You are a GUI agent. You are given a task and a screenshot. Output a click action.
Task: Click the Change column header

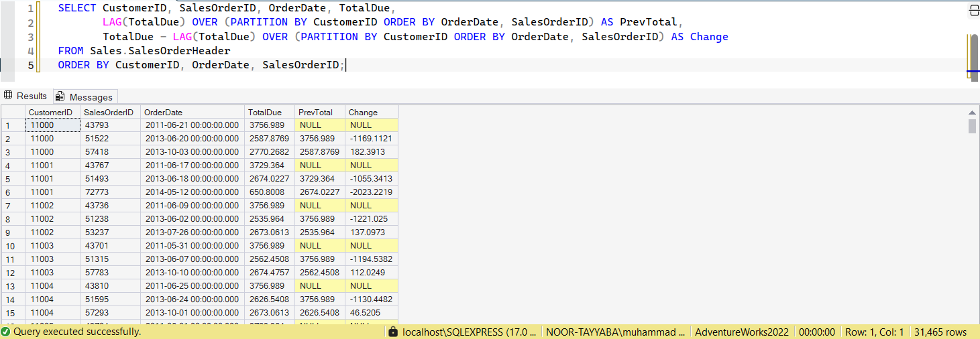click(x=372, y=112)
